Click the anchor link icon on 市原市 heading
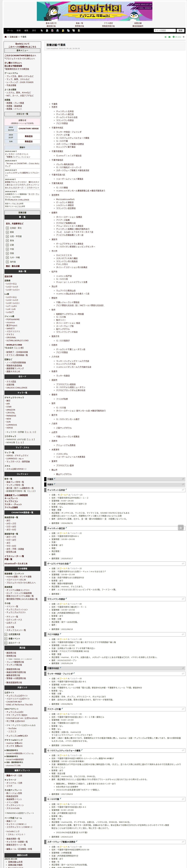Image resolution: width=187 pixels, height=868 pixels. (x=183, y=484)
